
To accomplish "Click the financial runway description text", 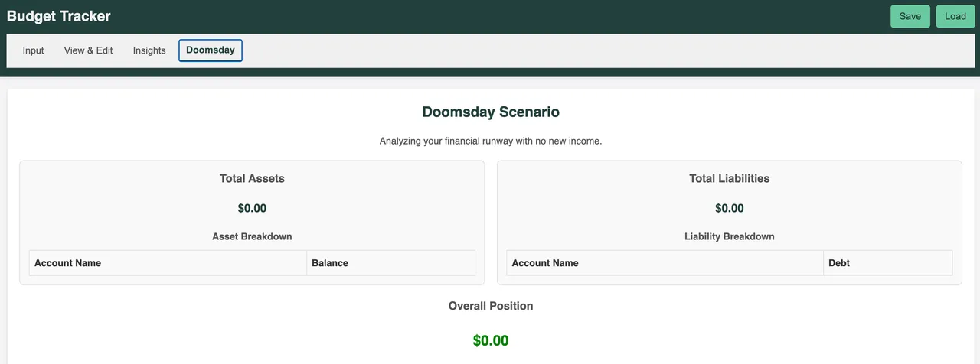I will coord(491,141).
